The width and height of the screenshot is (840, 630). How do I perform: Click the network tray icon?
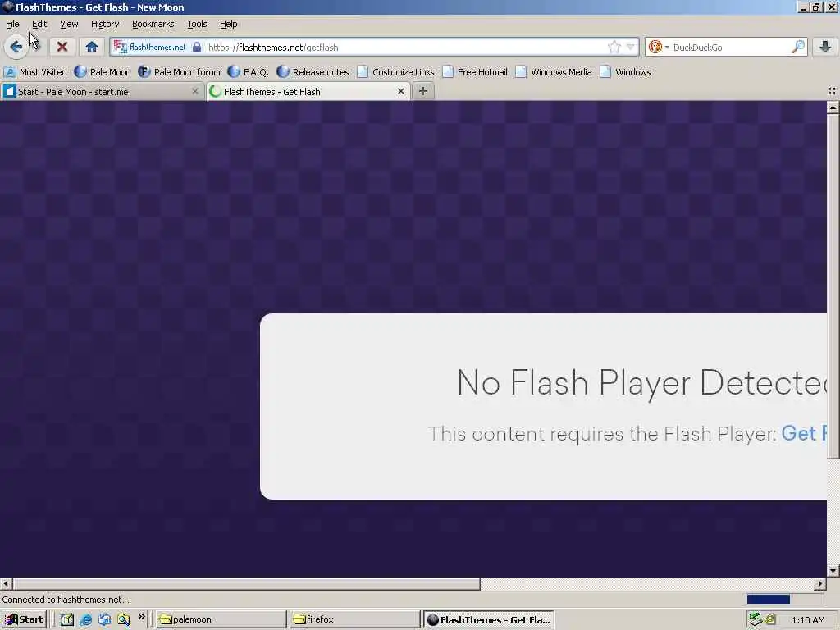coord(756,619)
